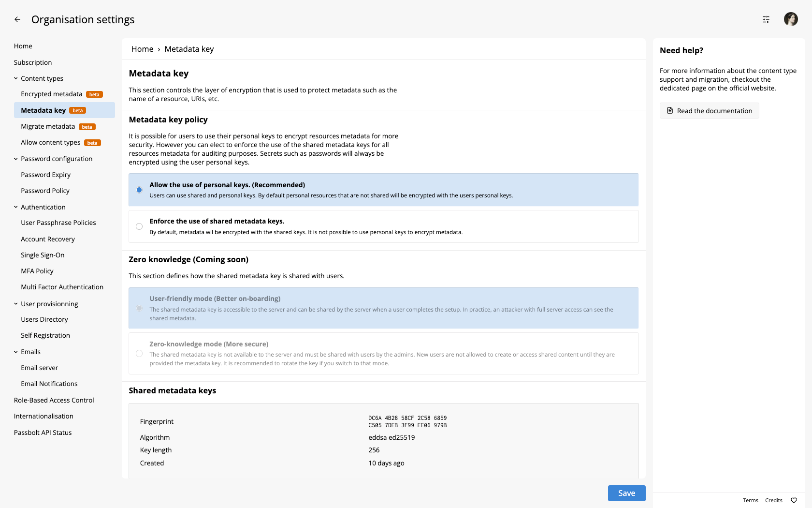
Task: Open Passbolt API Status page
Action: point(43,433)
